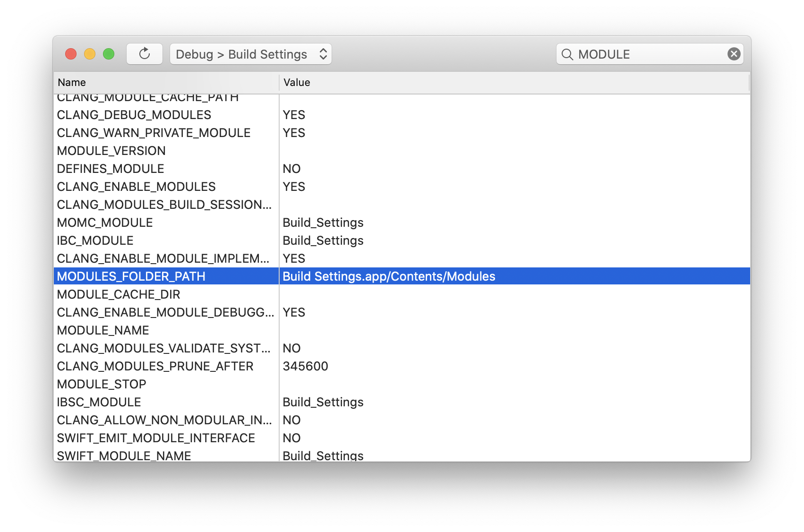The width and height of the screenshot is (804, 532).
Task: Toggle CLANG_WARN_PRIVATE_MODULE value
Action: tap(294, 133)
